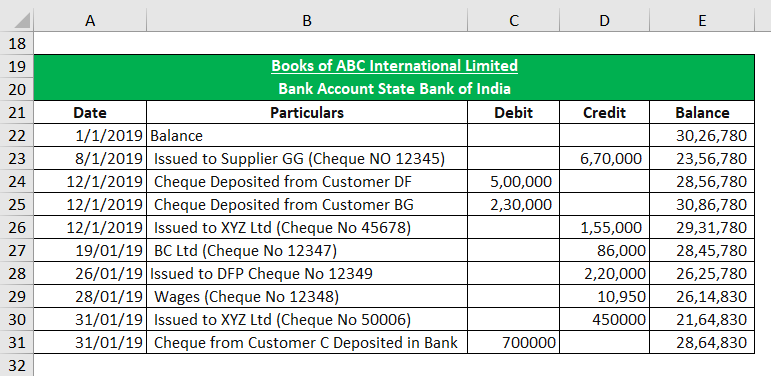Screen dimensions: 771x376
Task: Select credit cell with 6,70,000
Action: pyautogui.click(x=604, y=159)
